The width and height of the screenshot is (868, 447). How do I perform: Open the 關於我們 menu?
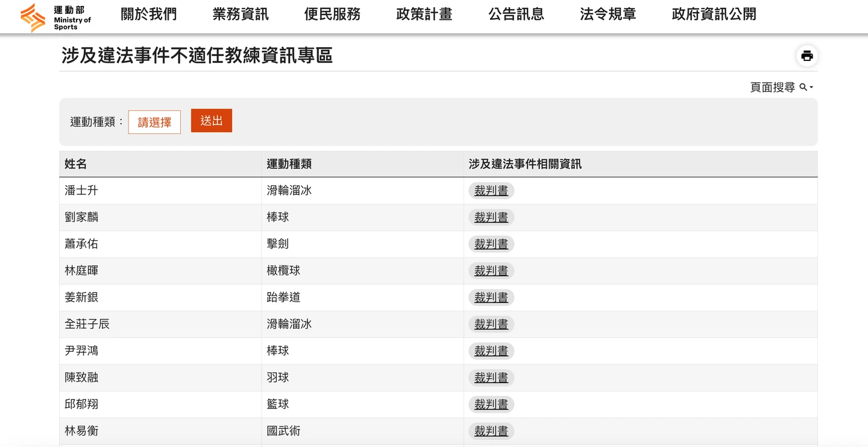tap(149, 14)
